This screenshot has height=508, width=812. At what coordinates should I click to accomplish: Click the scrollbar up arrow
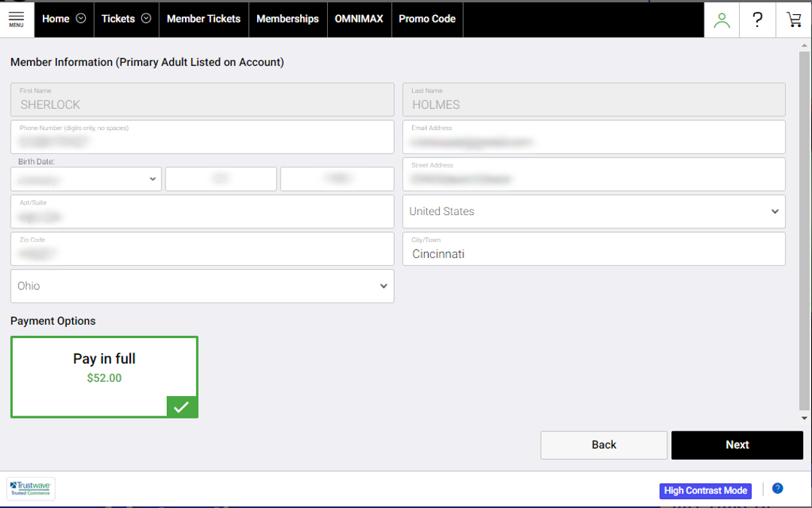804,46
